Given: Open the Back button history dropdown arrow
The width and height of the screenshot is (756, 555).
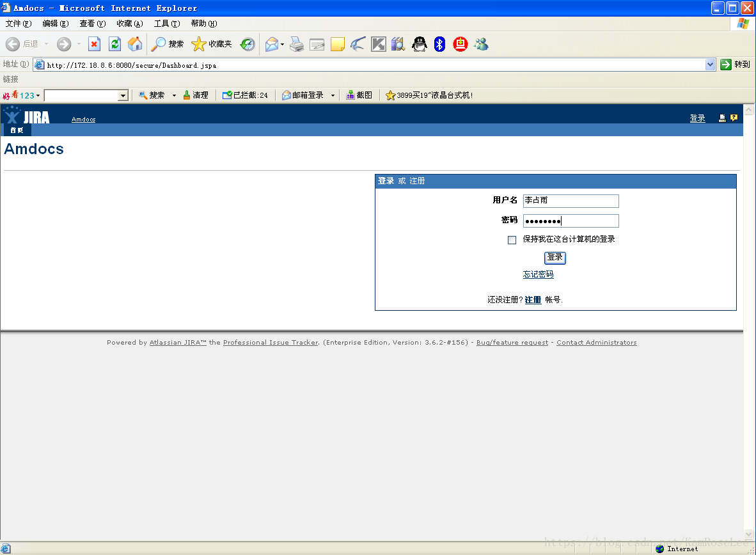Looking at the screenshot, I should click(46, 44).
